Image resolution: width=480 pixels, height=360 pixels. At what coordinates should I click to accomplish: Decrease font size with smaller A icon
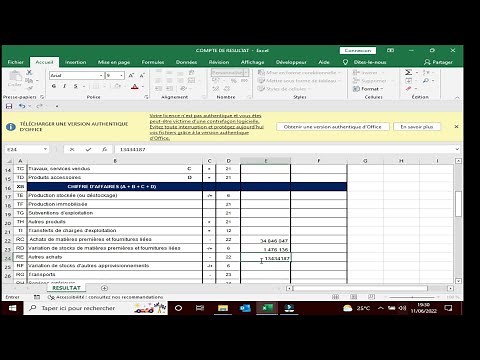(x=142, y=76)
